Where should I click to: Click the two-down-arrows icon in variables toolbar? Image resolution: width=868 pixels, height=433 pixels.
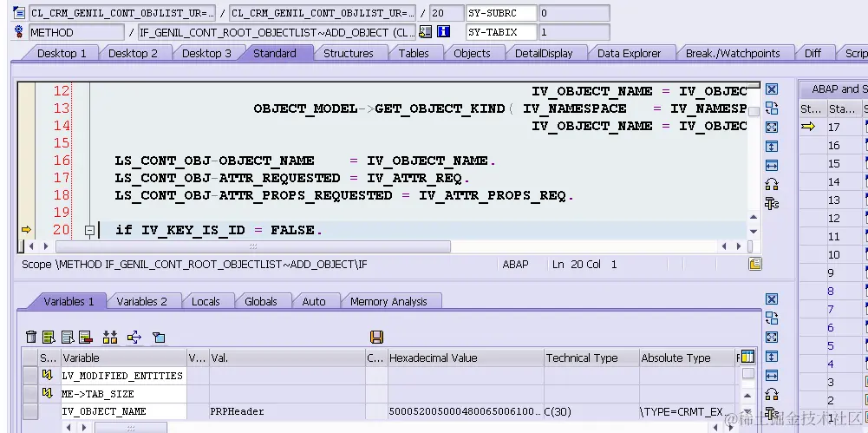coord(110,337)
